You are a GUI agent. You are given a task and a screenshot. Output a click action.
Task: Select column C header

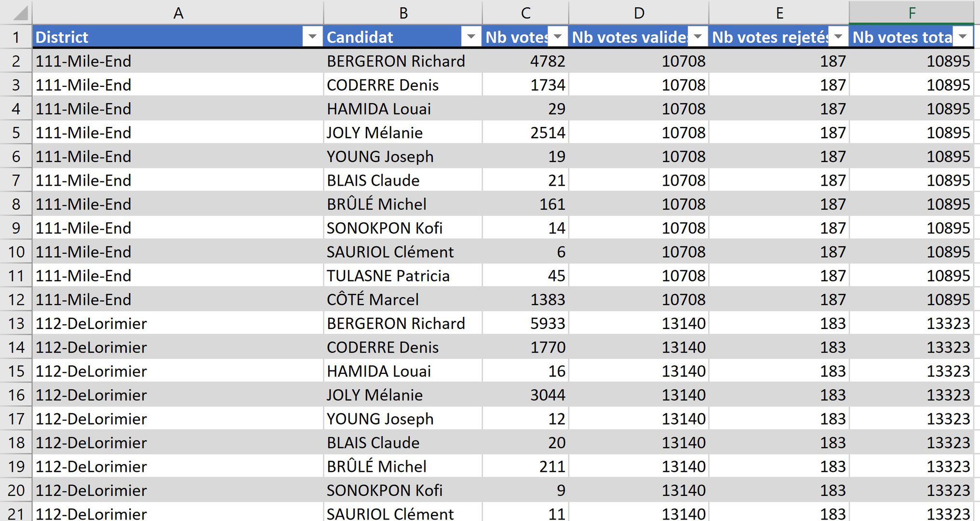click(x=525, y=13)
